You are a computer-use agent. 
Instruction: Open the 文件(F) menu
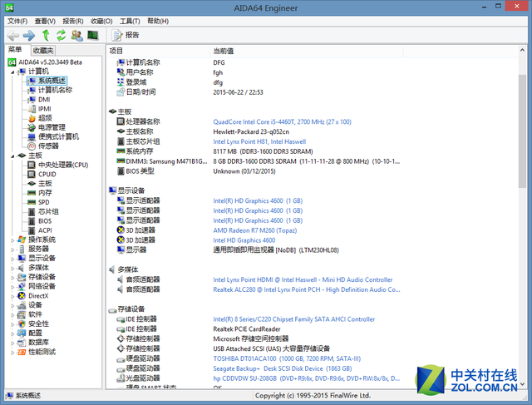click(17, 21)
